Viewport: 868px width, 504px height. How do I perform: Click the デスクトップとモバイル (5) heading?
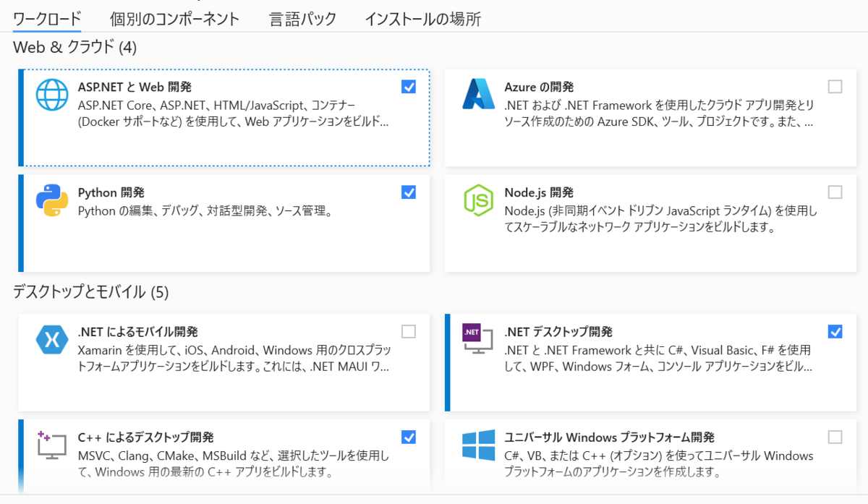click(x=90, y=292)
